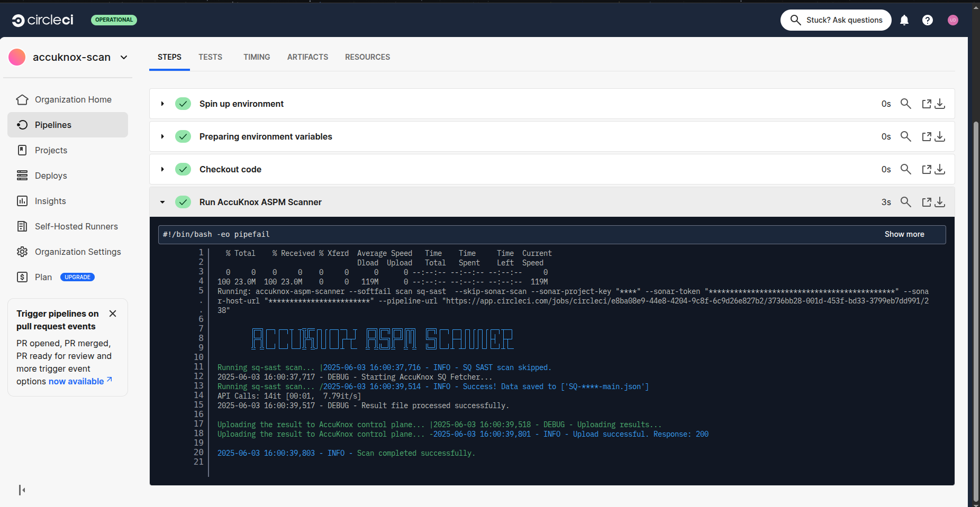The image size is (980, 507).
Task: Click the Checkout code success checkmark
Action: (x=183, y=169)
